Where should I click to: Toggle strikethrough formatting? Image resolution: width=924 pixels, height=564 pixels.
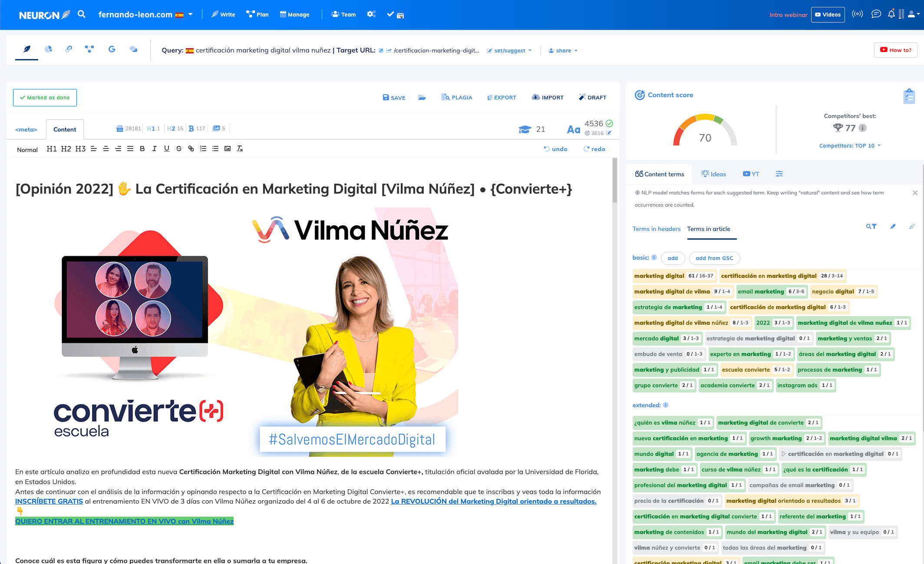pyautogui.click(x=178, y=149)
